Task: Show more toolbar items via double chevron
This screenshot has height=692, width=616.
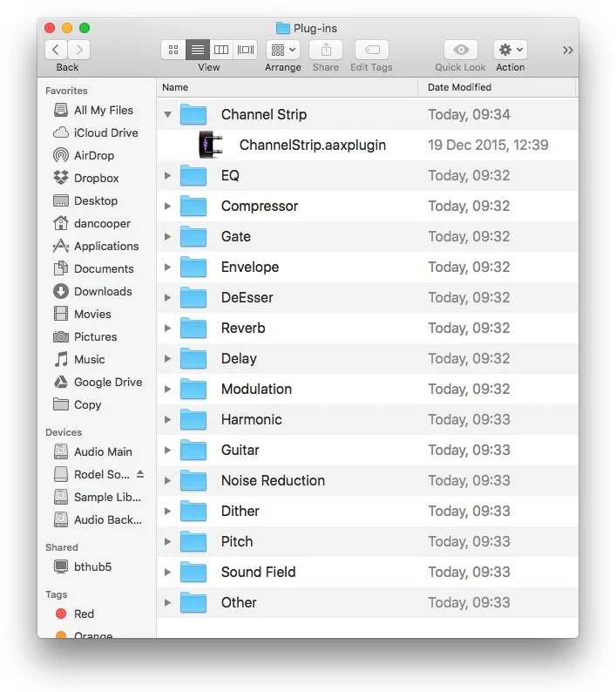Action: point(568,51)
